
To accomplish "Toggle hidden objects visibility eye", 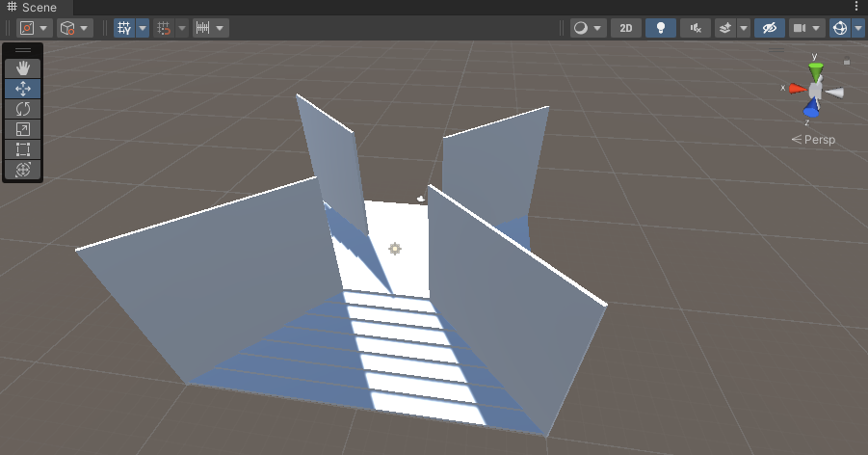I will point(770,28).
